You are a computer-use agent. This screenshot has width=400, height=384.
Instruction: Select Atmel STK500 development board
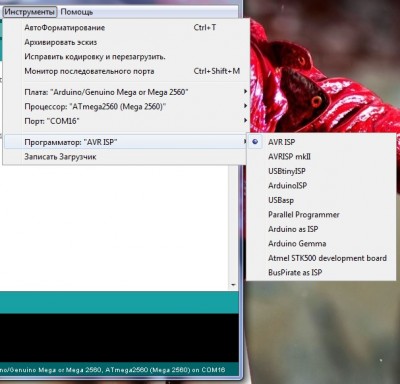pos(321,258)
